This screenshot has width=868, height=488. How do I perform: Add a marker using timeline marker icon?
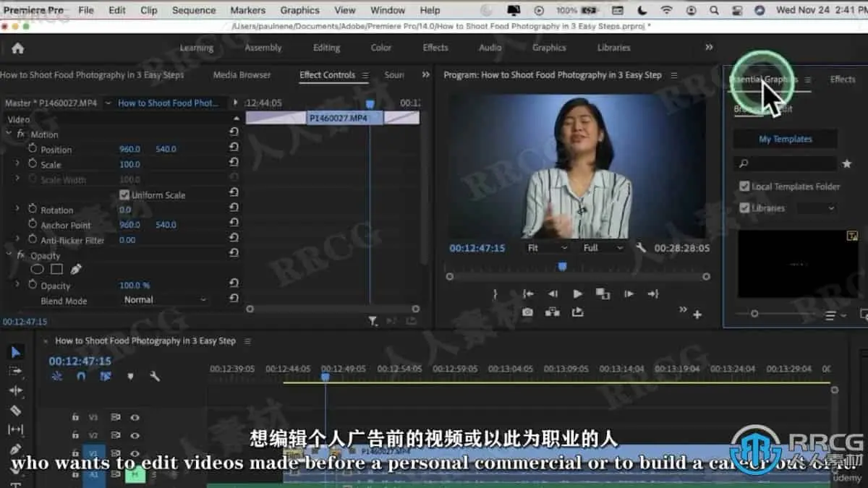(130, 376)
